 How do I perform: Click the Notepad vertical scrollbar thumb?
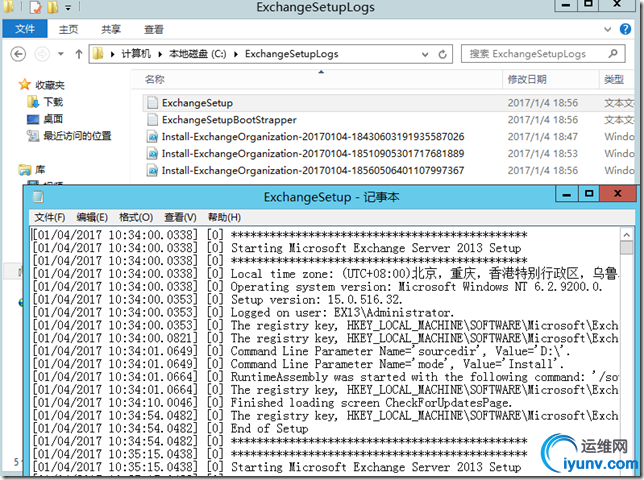[x=626, y=248]
